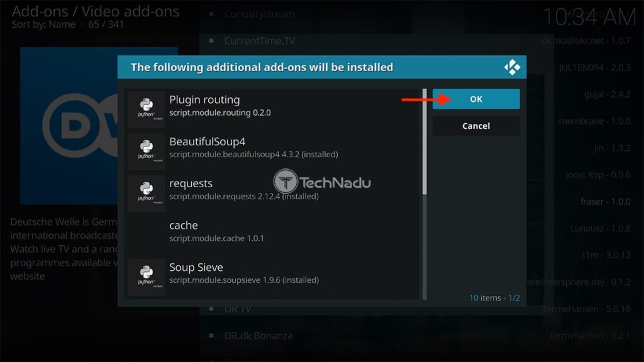Click "gujal - 2.4.2" in the background list
Image resolution: width=644 pixels, height=362 pixels.
tap(608, 94)
